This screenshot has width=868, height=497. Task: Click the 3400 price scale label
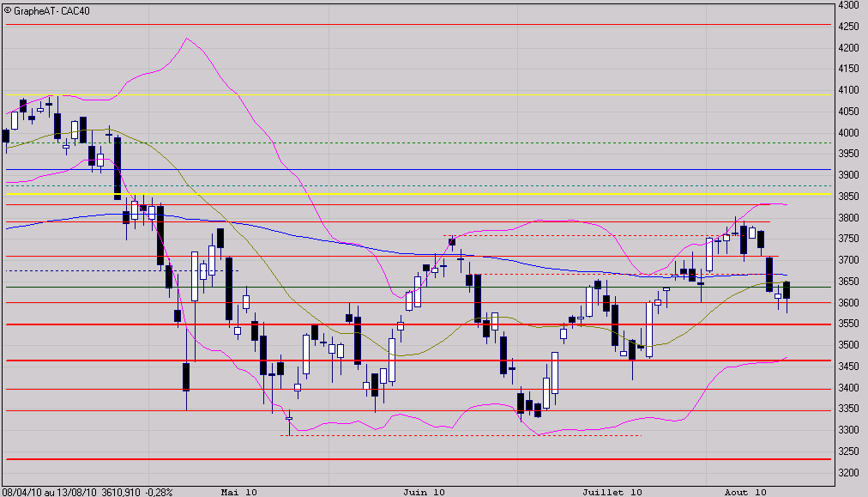848,388
